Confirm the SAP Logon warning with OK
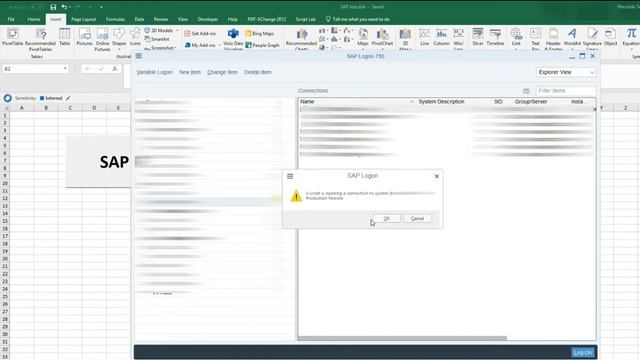 (x=387, y=218)
